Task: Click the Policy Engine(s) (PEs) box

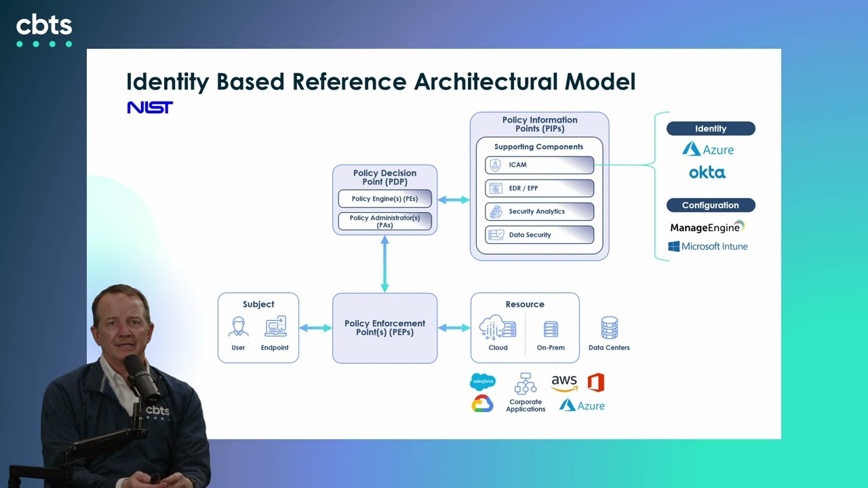Action: click(384, 199)
